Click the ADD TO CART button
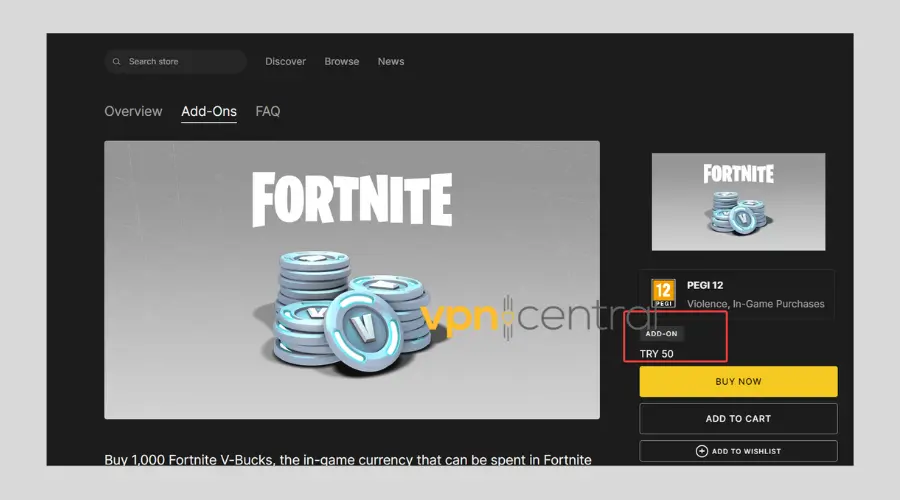Screen dimensions: 900x500 [738, 418]
